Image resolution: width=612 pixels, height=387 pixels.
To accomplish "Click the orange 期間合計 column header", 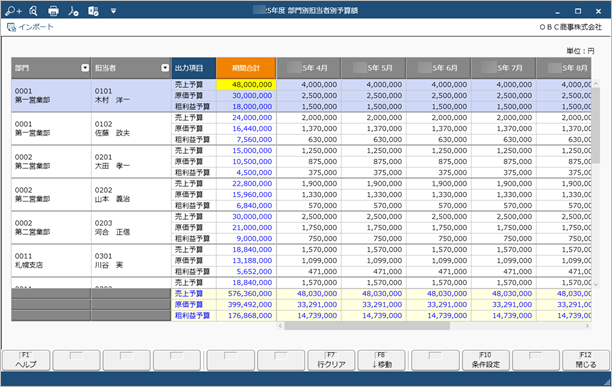I will (246, 68).
